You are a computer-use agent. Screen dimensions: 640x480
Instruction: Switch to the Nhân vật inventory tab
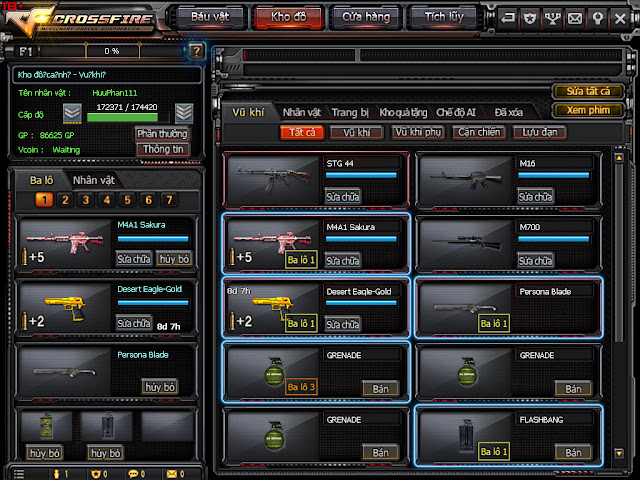click(x=302, y=112)
